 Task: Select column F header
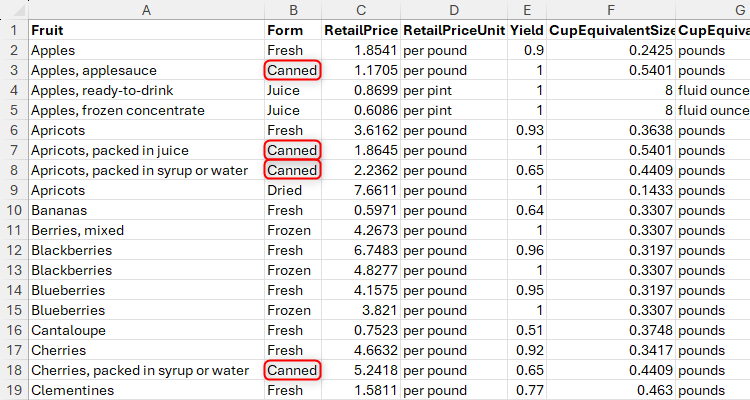pos(611,10)
